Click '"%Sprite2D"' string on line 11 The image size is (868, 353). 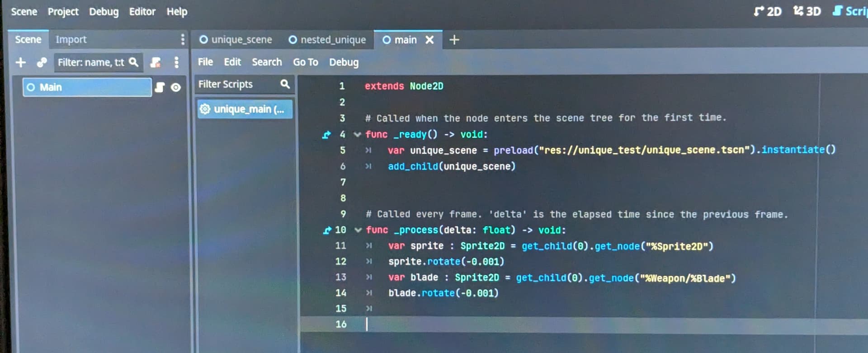[x=677, y=246]
